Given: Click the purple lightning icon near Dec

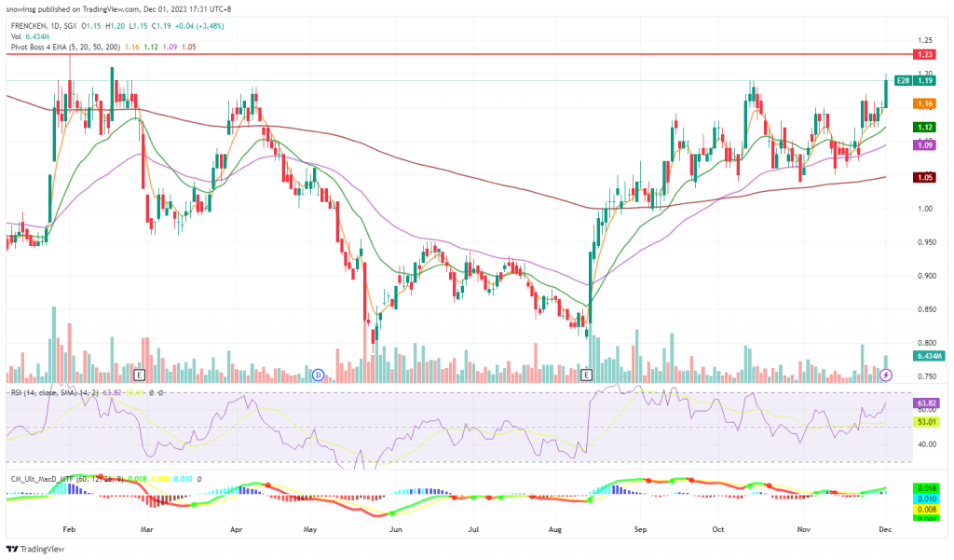Looking at the screenshot, I should (886, 375).
